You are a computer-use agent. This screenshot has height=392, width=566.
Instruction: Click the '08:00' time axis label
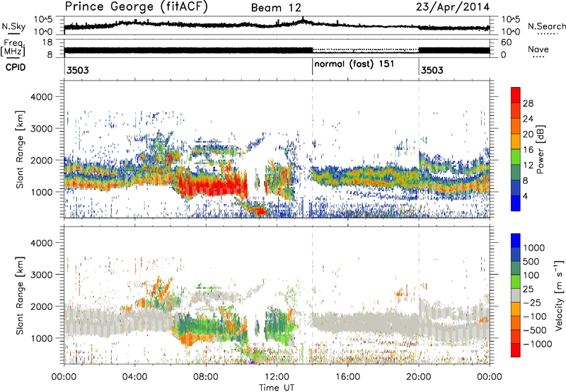pyautogui.click(x=206, y=376)
